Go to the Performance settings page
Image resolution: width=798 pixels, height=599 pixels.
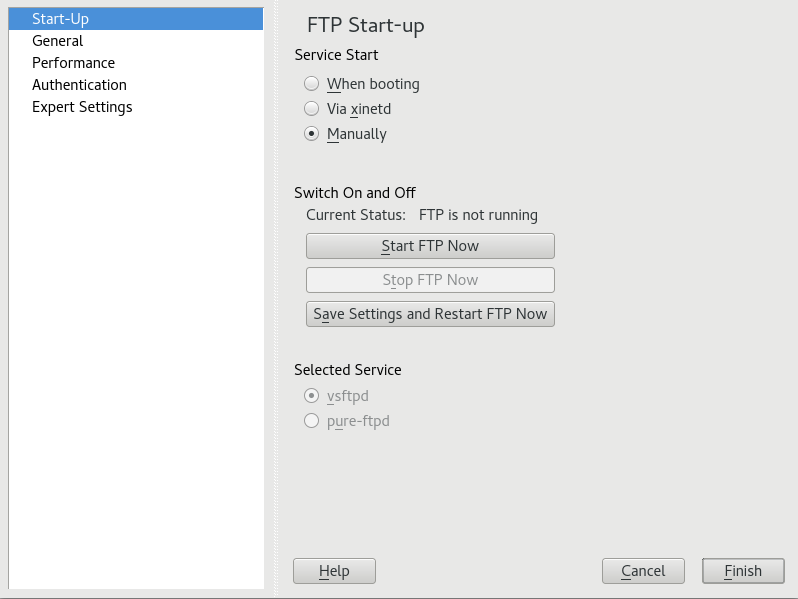click(x=73, y=63)
